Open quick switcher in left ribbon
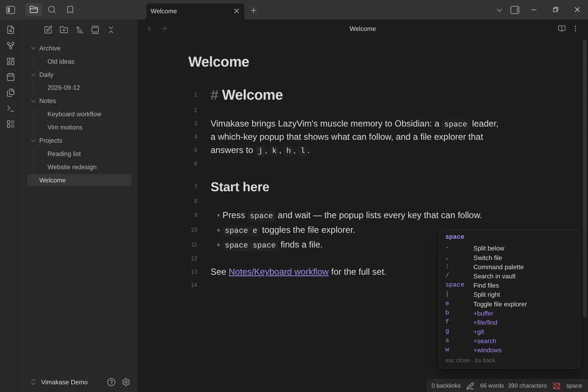The width and height of the screenshot is (588, 392). point(11,30)
